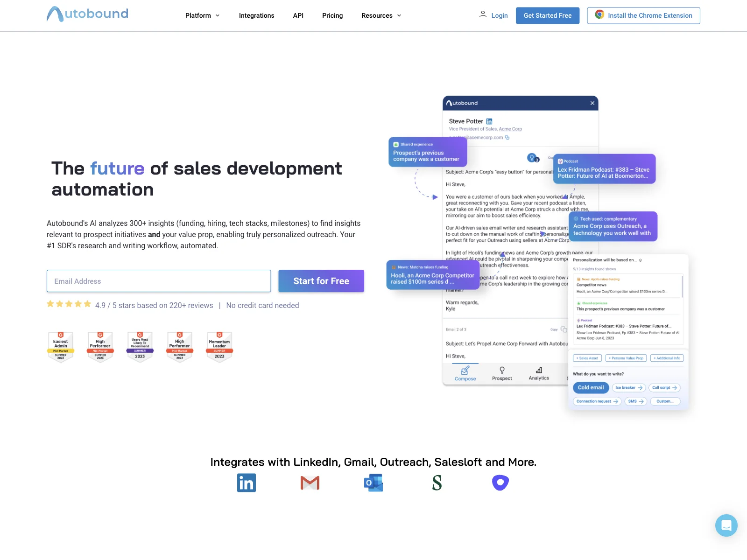Image resolution: width=747 pixels, height=560 pixels.
Task: Click the Chrome logo icon in header
Action: tap(599, 15)
